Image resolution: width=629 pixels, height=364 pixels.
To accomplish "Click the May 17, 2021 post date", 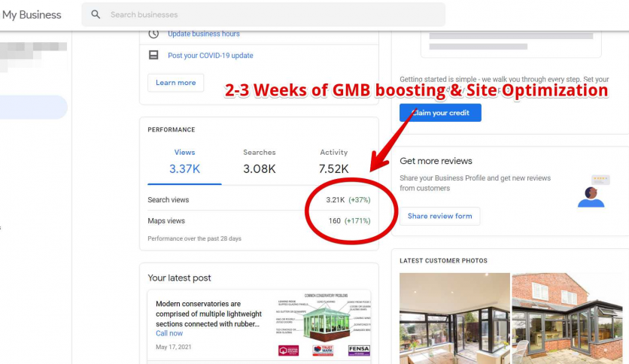I will pos(173,347).
